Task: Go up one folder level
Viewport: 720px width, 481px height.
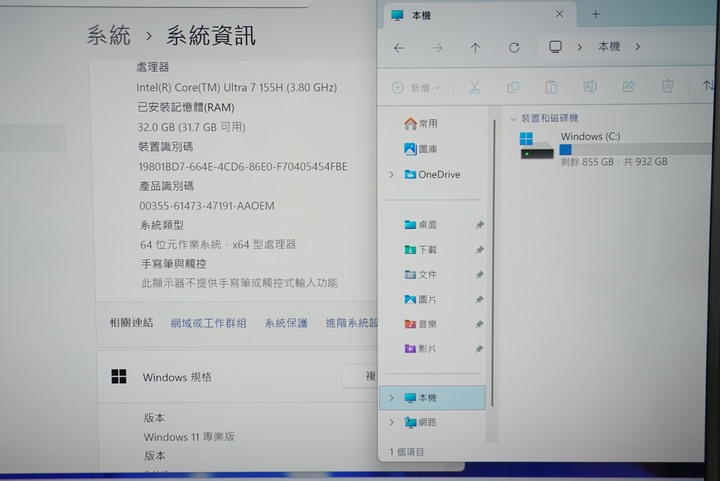Action: coord(475,48)
